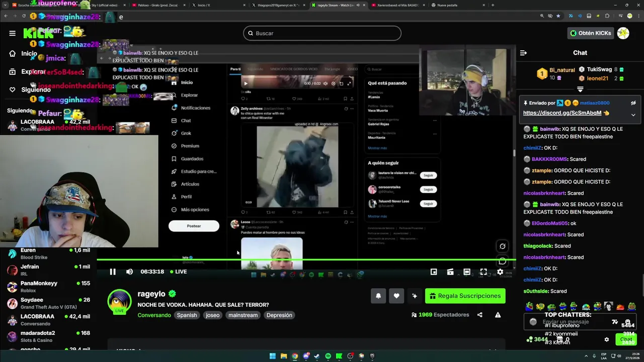Collapse chat with the arrow icon
Screen dimensions: 644x362
523,53
